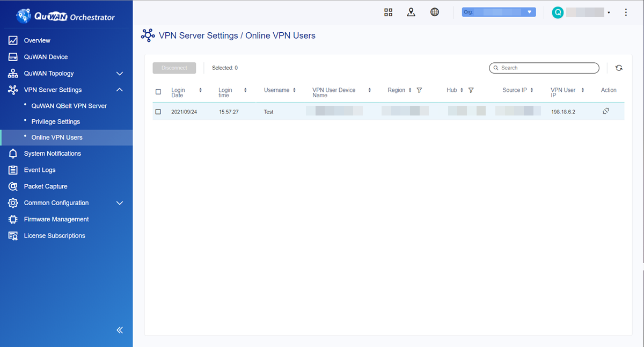Open the three-dot more options menu
The image size is (644, 347).
click(x=626, y=12)
